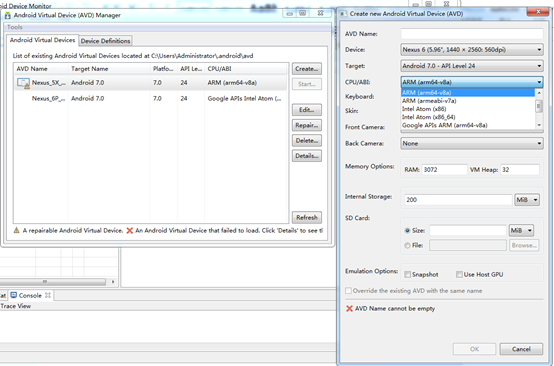Viewport: 554px width, 366px height.
Task: Click the Repair... button
Action: click(307, 125)
